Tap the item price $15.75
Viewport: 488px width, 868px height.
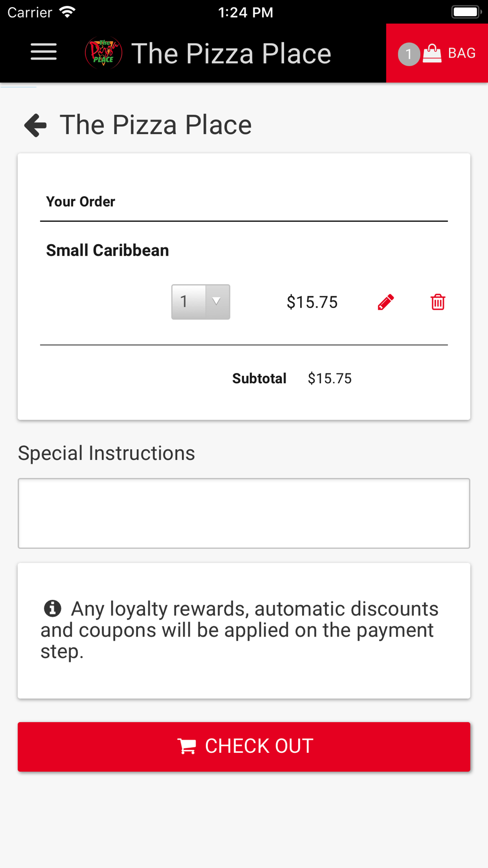(x=312, y=302)
